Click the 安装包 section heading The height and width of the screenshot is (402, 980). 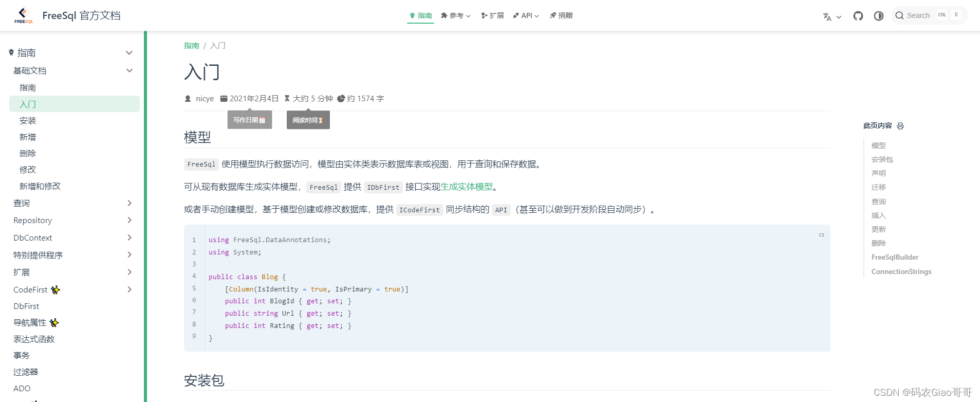point(204,380)
